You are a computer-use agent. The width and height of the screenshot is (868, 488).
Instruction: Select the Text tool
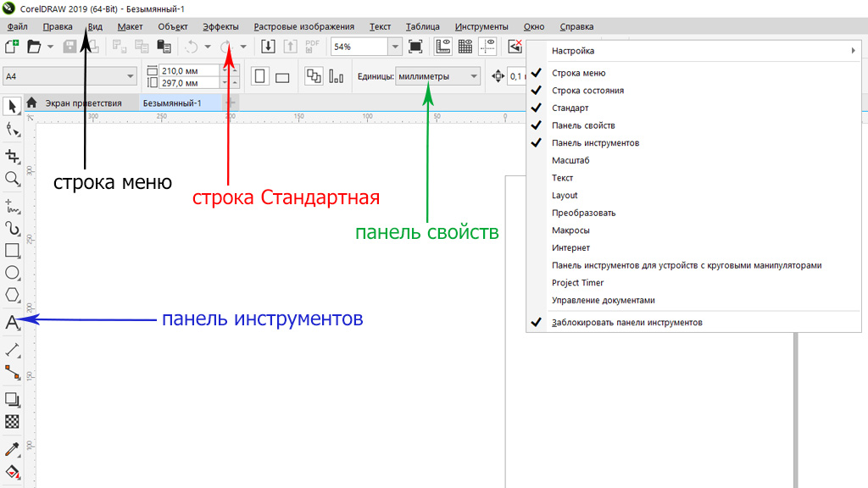click(x=12, y=322)
